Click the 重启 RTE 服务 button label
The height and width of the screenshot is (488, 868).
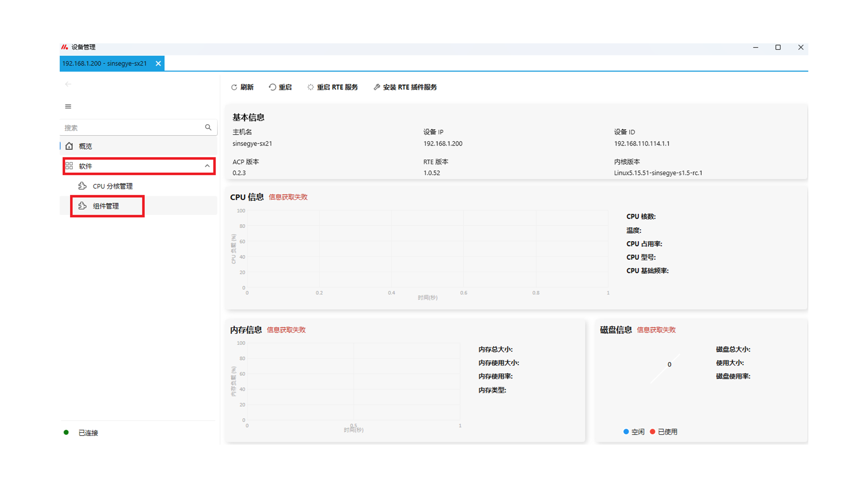pyautogui.click(x=337, y=87)
